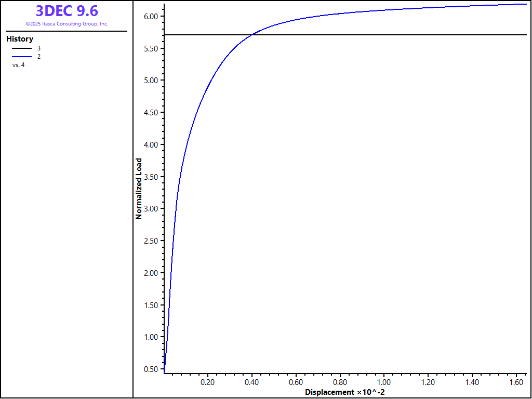Click the 1.60 tick label on the x-axis
The width and height of the screenshot is (532, 399).
coord(516,382)
